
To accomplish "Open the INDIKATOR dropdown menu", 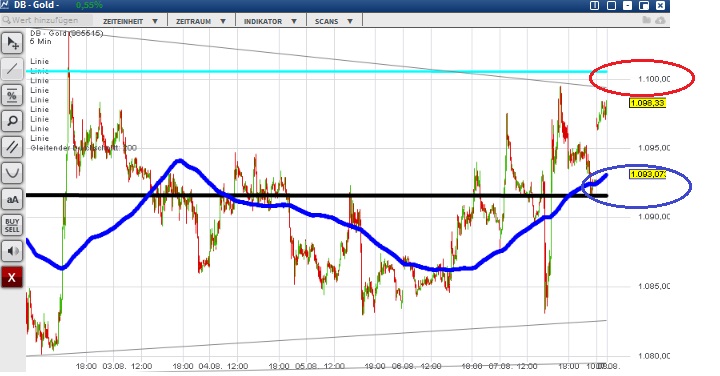I will click(x=270, y=21).
